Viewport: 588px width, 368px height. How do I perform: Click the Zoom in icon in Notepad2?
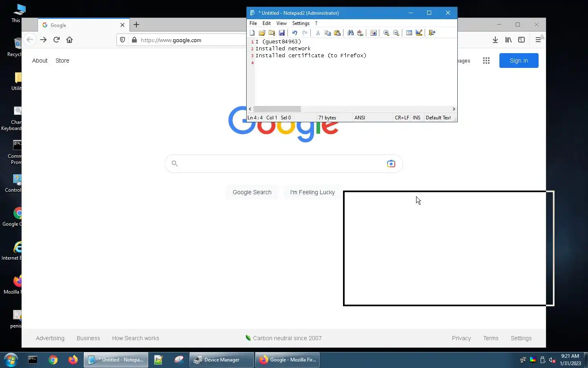[x=386, y=33]
